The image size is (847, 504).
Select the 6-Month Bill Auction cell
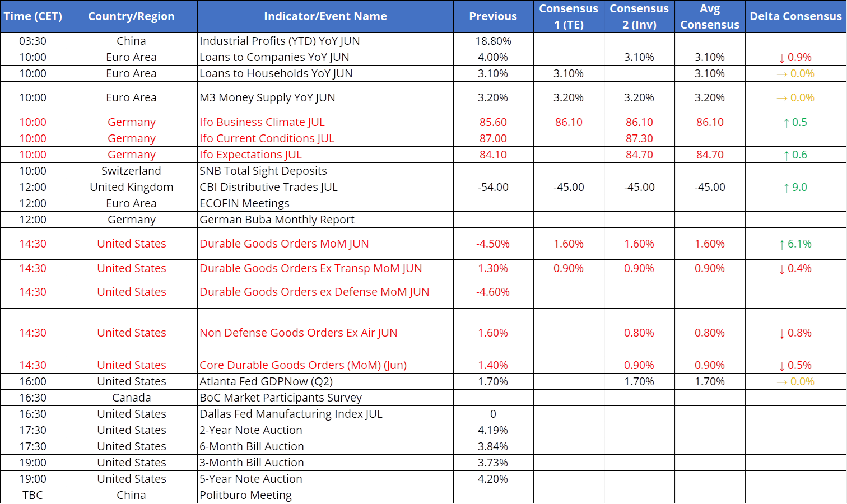point(325,446)
